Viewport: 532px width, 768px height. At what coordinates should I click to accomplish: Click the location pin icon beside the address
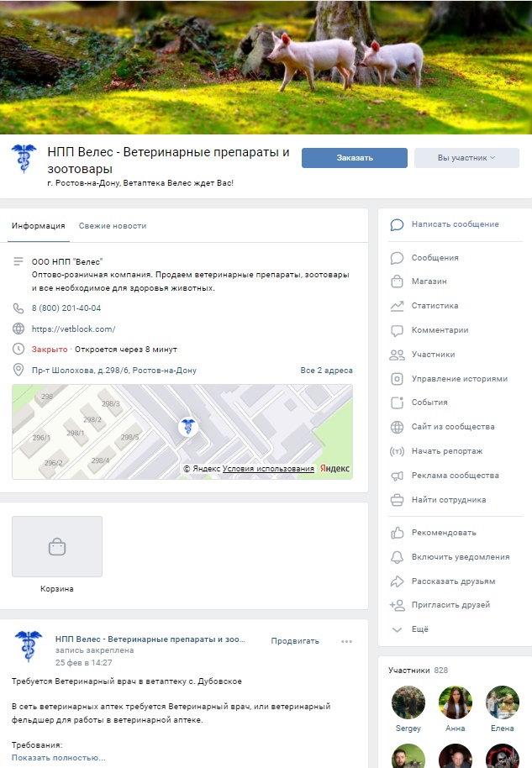click(x=18, y=370)
